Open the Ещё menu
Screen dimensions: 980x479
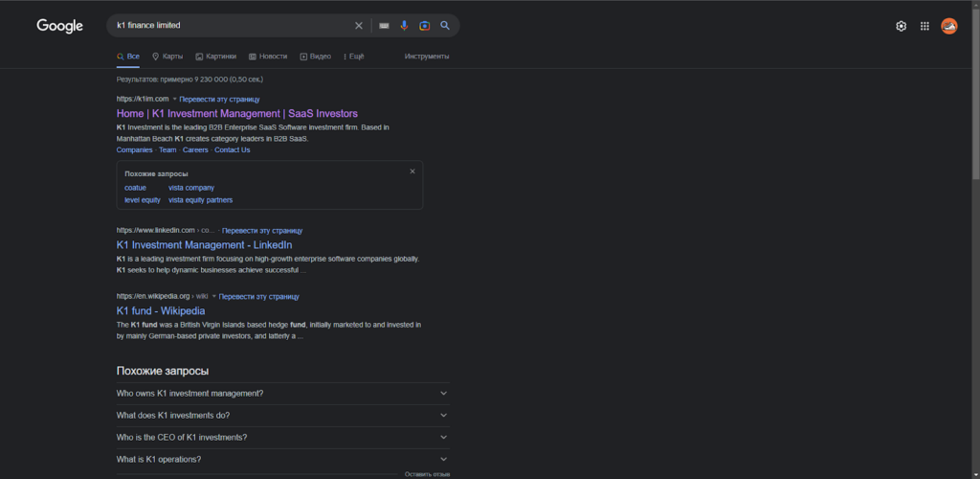pos(354,57)
